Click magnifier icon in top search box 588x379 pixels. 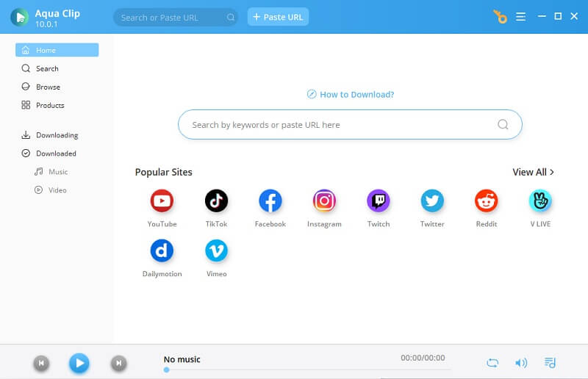(x=231, y=17)
